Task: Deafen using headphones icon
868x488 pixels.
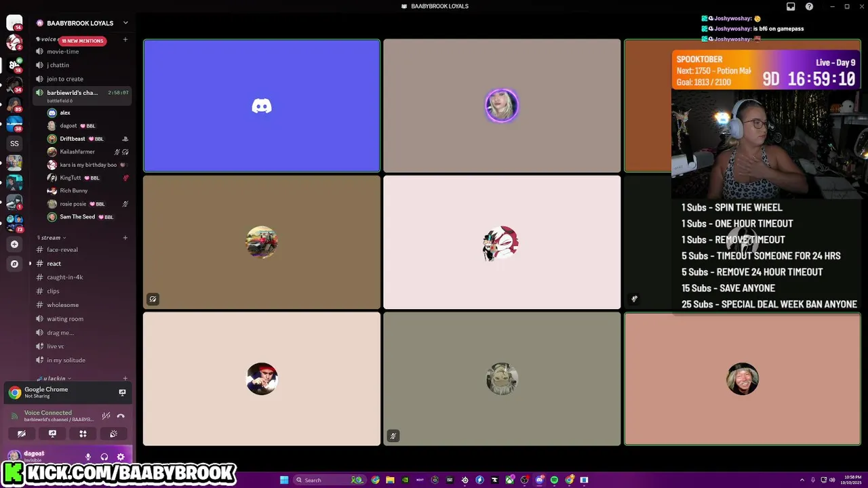Action: [104, 457]
